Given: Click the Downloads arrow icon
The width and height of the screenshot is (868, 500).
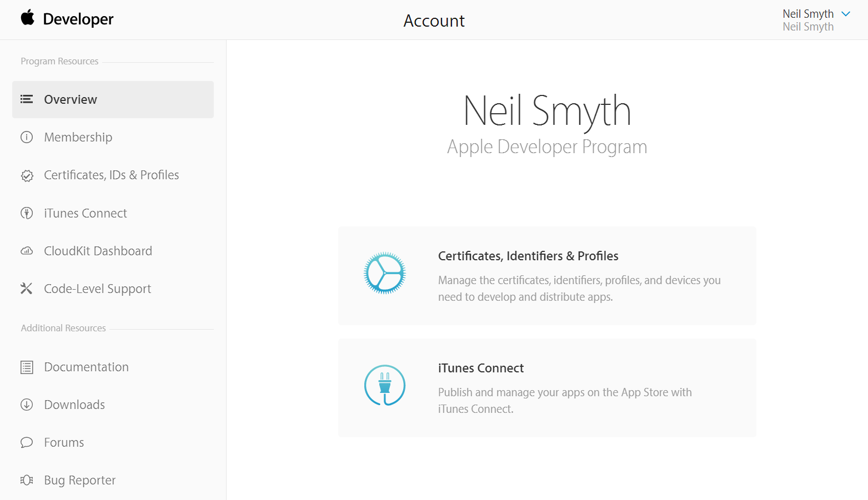Looking at the screenshot, I should click(27, 405).
